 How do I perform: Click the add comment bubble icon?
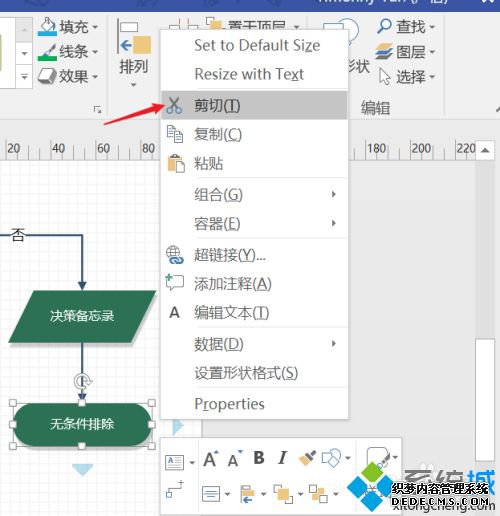click(x=175, y=283)
